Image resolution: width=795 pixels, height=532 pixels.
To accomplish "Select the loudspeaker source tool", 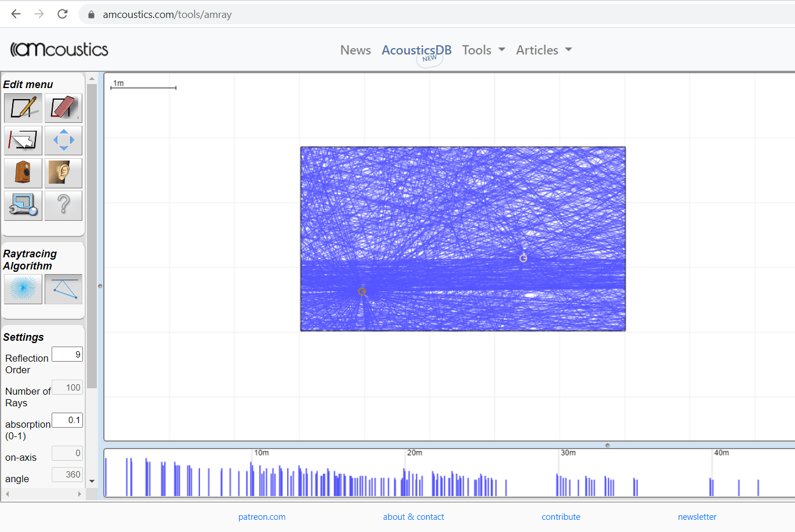I will [23, 173].
